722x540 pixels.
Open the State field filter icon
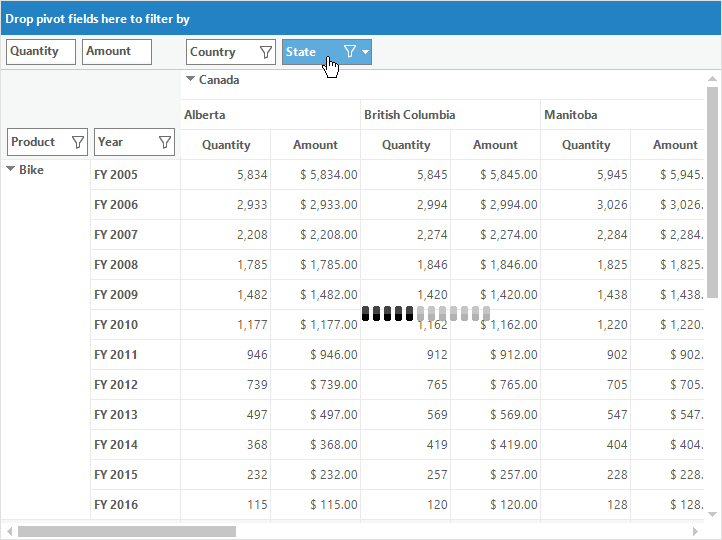(x=350, y=52)
